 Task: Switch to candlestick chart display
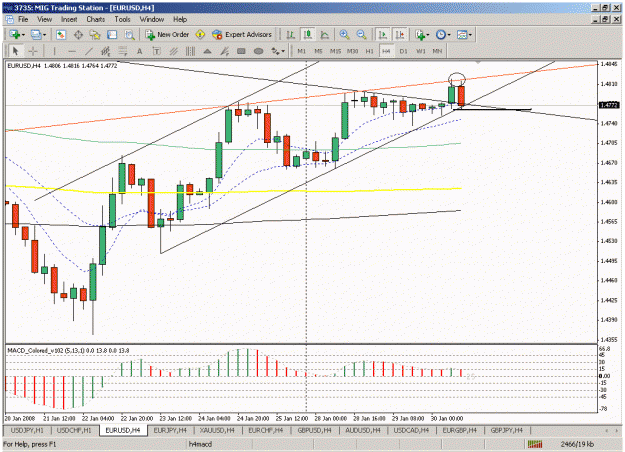point(308,35)
